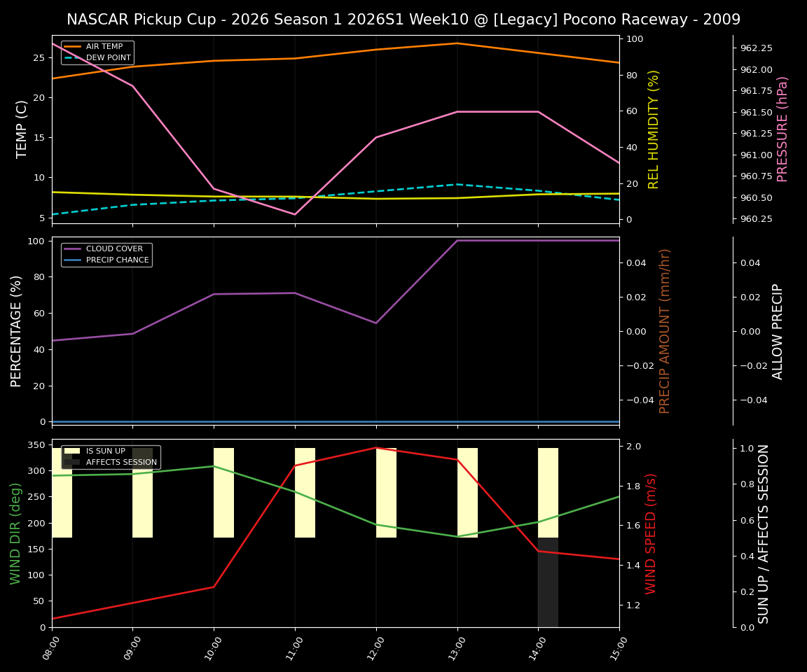Expand the middle panel legend box

[106, 254]
